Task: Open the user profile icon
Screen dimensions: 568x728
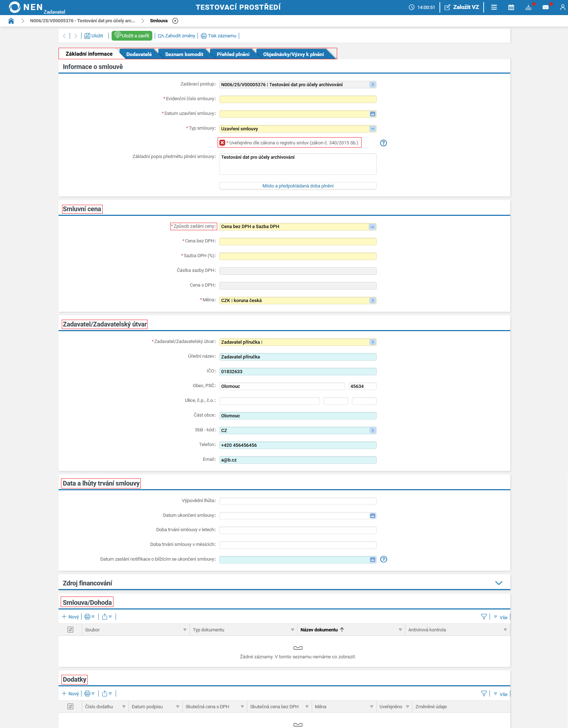Action: 563,7
